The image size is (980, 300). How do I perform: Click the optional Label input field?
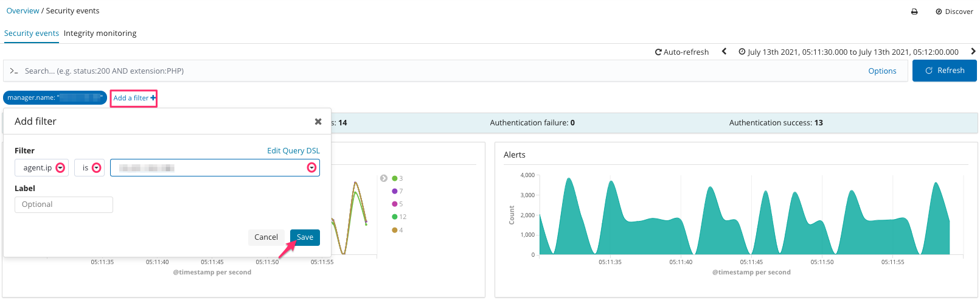(x=64, y=204)
